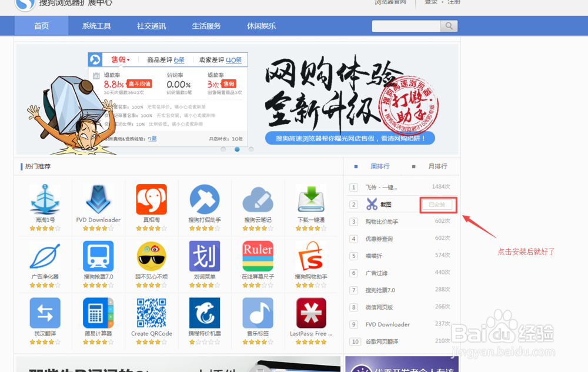Open the 音乐标签 music note icon
Image resolution: width=588 pixels, height=372 pixels.
pyautogui.click(x=258, y=313)
